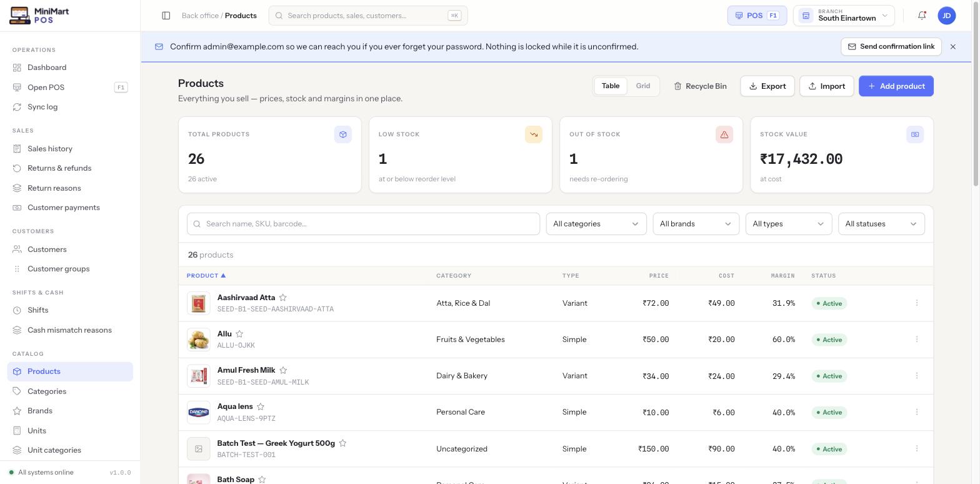The width and height of the screenshot is (980, 484).
Task: Open row actions for Allu
Action: [917, 339]
